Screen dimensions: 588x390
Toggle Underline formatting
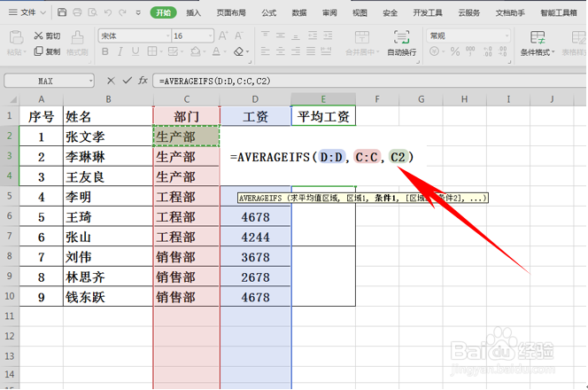coord(135,51)
